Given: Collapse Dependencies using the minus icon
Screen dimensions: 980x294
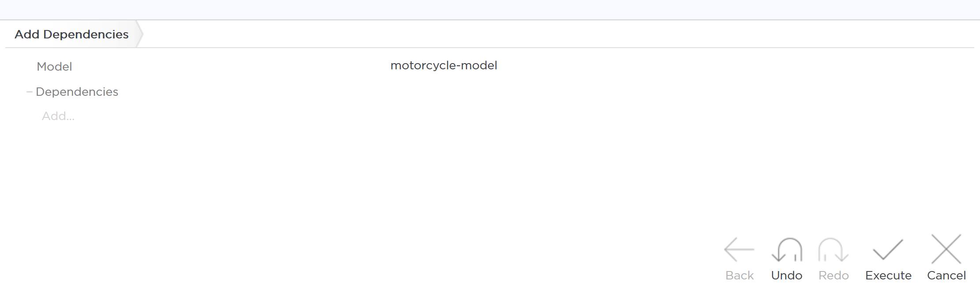Looking at the screenshot, I should [x=29, y=92].
